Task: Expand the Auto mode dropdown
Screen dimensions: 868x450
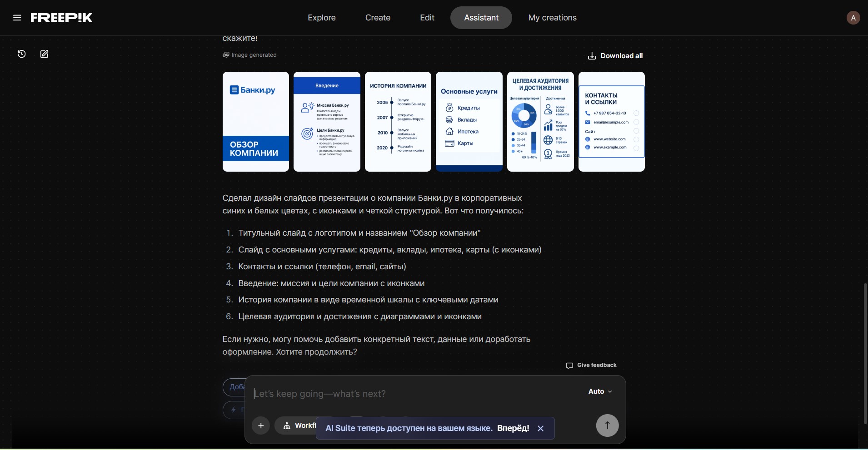Action: (x=600, y=391)
